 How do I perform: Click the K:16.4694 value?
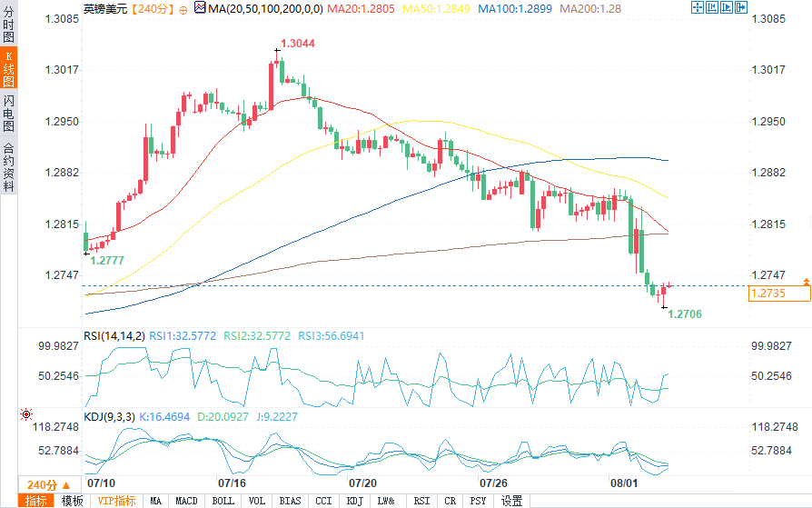(164, 417)
